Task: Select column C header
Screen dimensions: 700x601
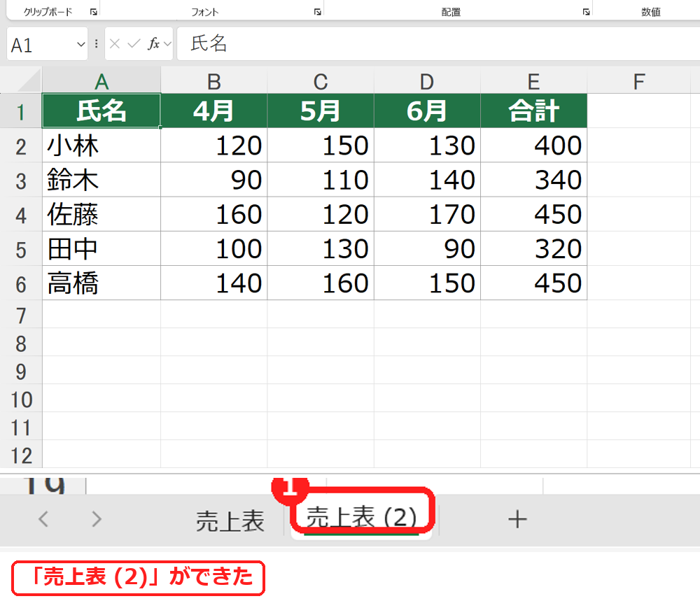Action: [x=321, y=80]
